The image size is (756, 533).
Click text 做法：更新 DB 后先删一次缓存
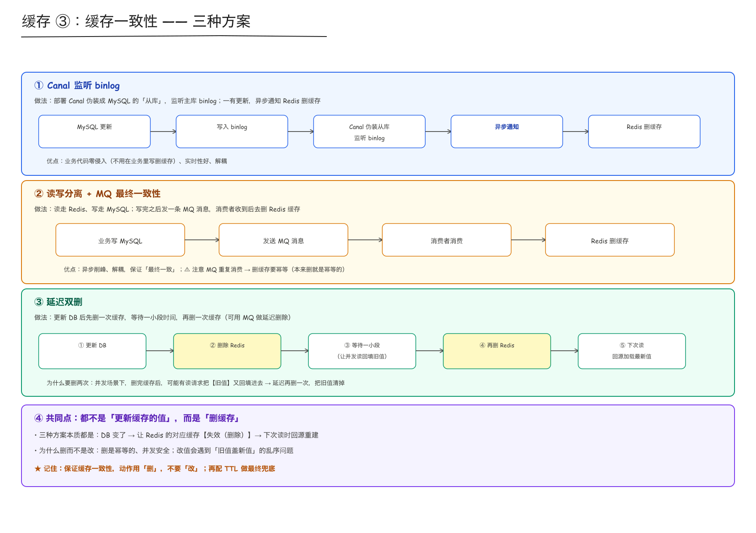pos(163,318)
